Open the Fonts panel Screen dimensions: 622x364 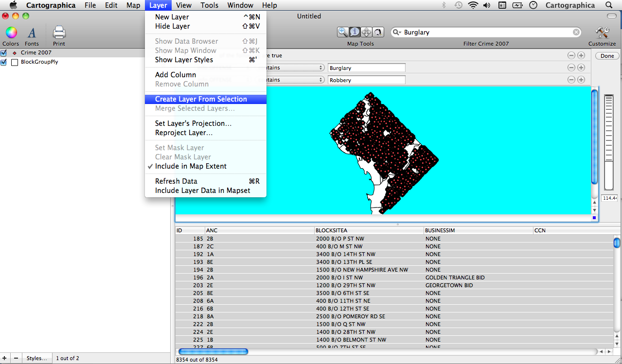click(32, 33)
